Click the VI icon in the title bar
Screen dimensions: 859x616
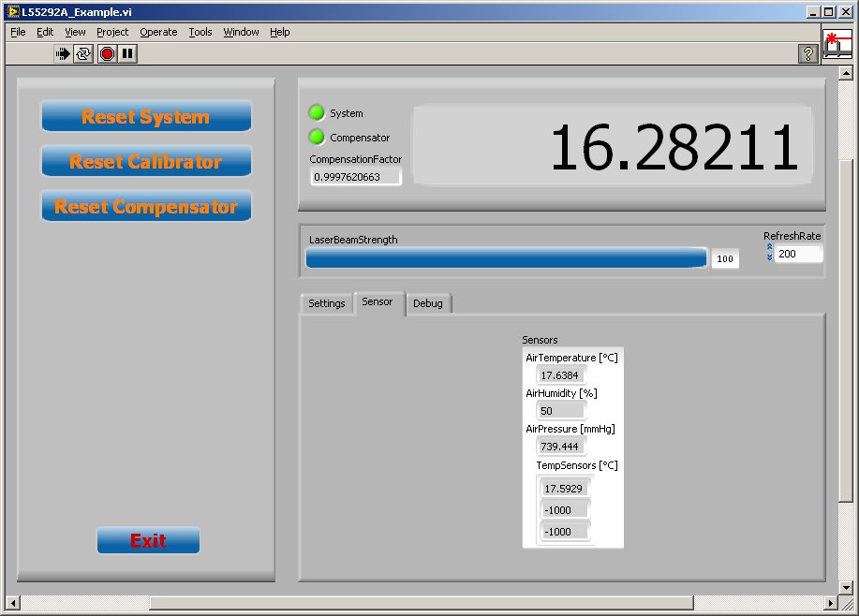point(12,12)
